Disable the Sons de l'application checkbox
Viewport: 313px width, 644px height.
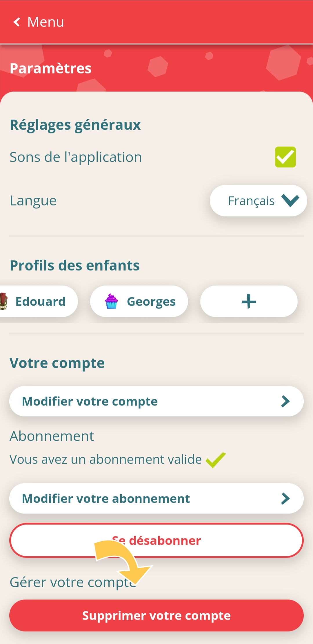285,157
